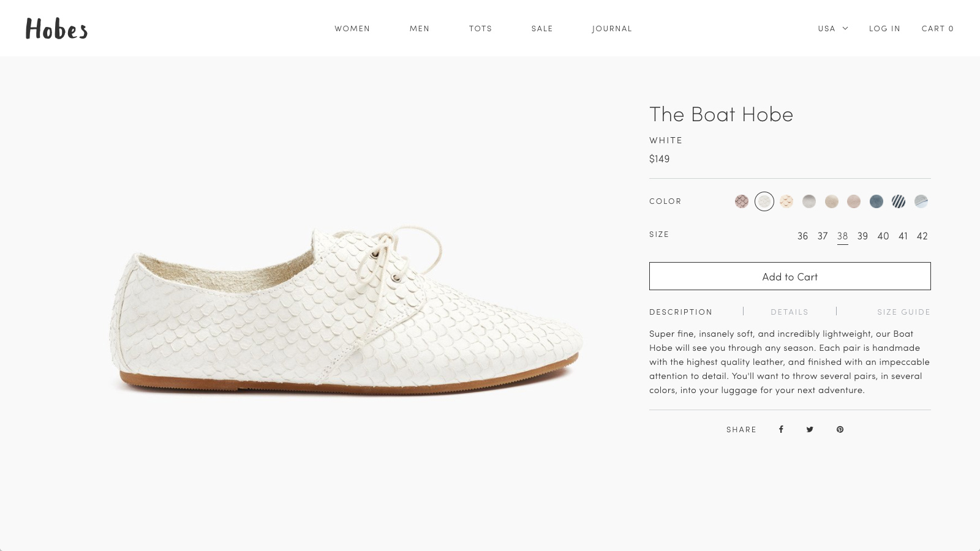Choose size 40
The image size is (980, 551).
pyautogui.click(x=883, y=236)
